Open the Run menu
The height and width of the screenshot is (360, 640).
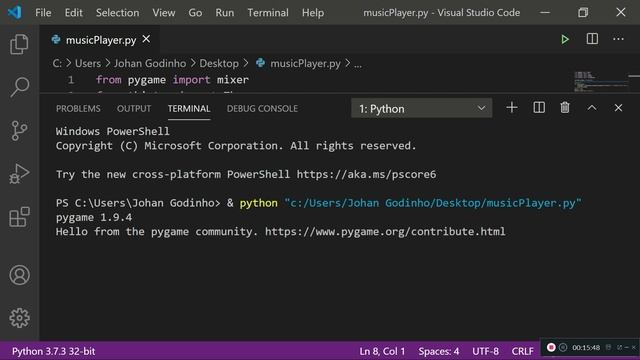(225, 13)
